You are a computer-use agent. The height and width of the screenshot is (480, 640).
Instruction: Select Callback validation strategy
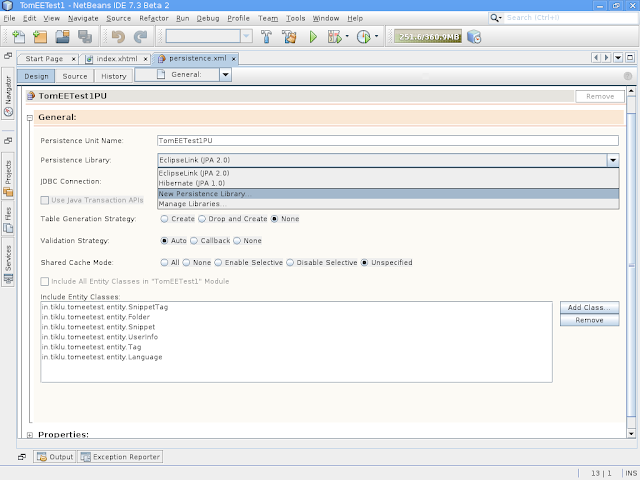point(194,240)
